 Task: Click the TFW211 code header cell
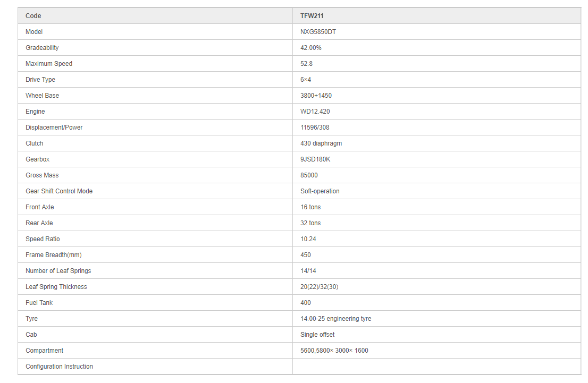pyautogui.click(x=312, y=16)
